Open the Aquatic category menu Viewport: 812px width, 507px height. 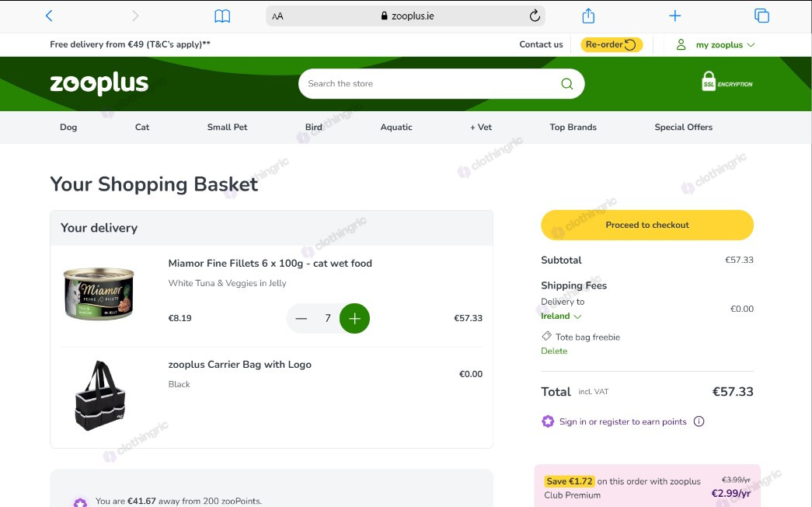(396, 127)
